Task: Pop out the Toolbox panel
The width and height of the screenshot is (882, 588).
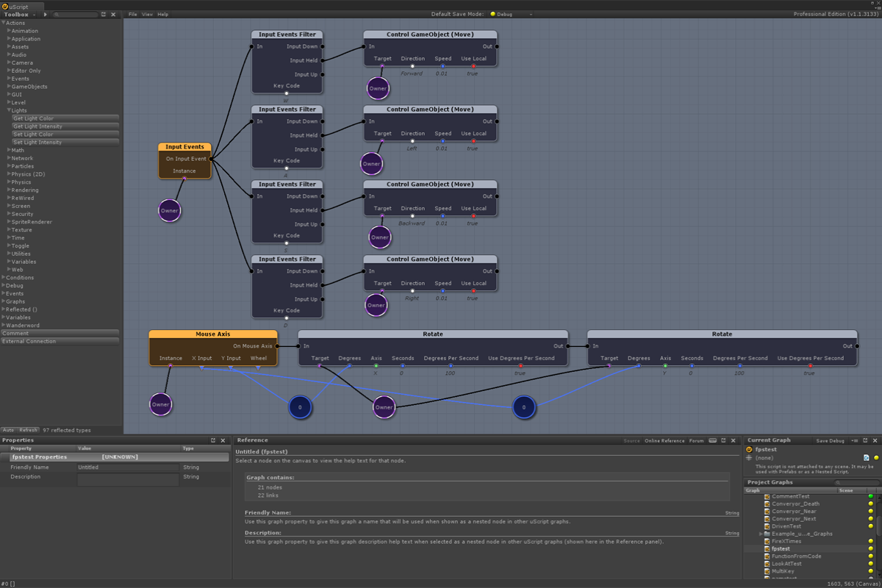Action: (104, 15)
